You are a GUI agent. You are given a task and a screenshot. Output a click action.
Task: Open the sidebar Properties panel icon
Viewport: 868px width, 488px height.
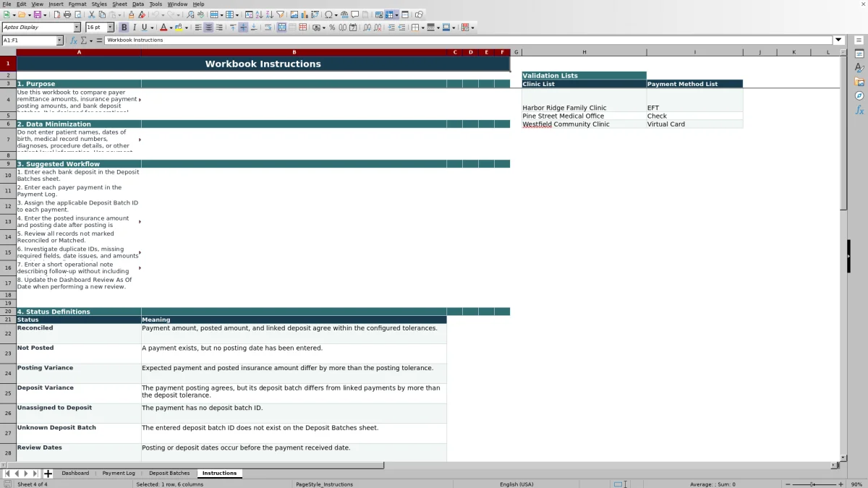pyautogui.click(x=859, y=54)
